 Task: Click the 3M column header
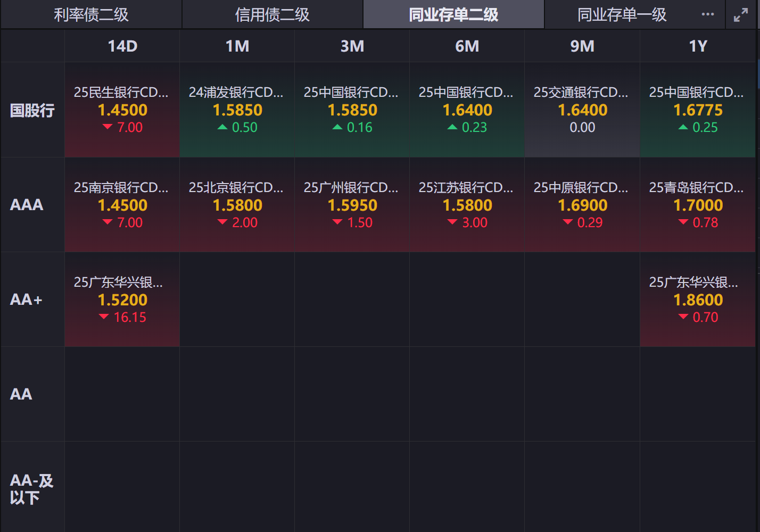point(352,46)
